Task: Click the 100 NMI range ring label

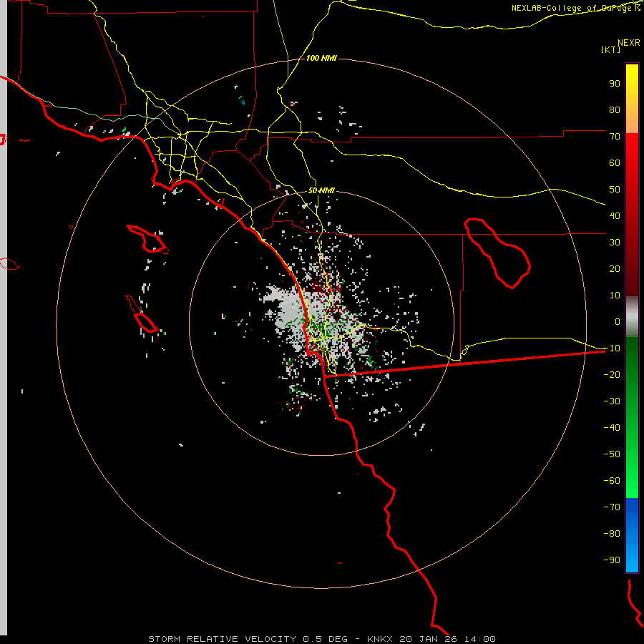Action: (x=321, y=59)
